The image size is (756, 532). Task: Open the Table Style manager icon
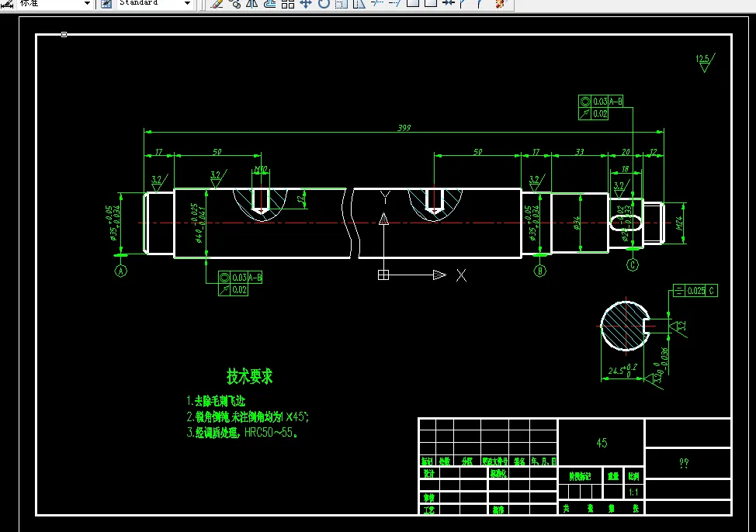[106, 4]
